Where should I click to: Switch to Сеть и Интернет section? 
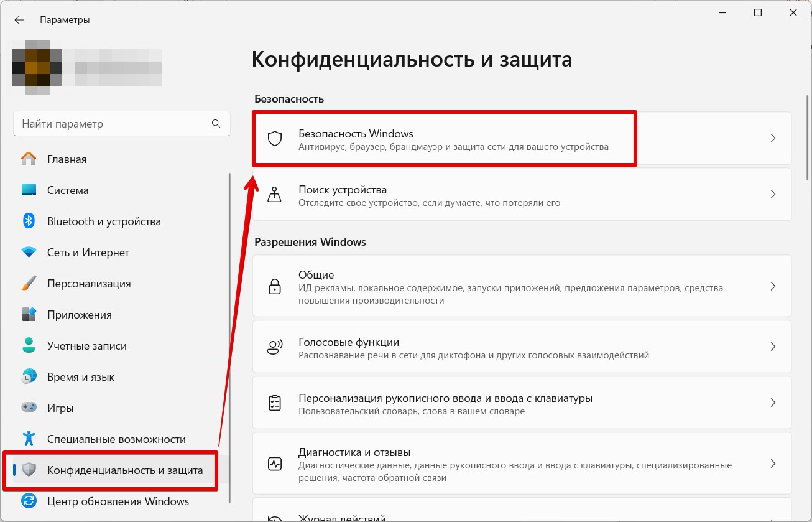click(121, 253)
